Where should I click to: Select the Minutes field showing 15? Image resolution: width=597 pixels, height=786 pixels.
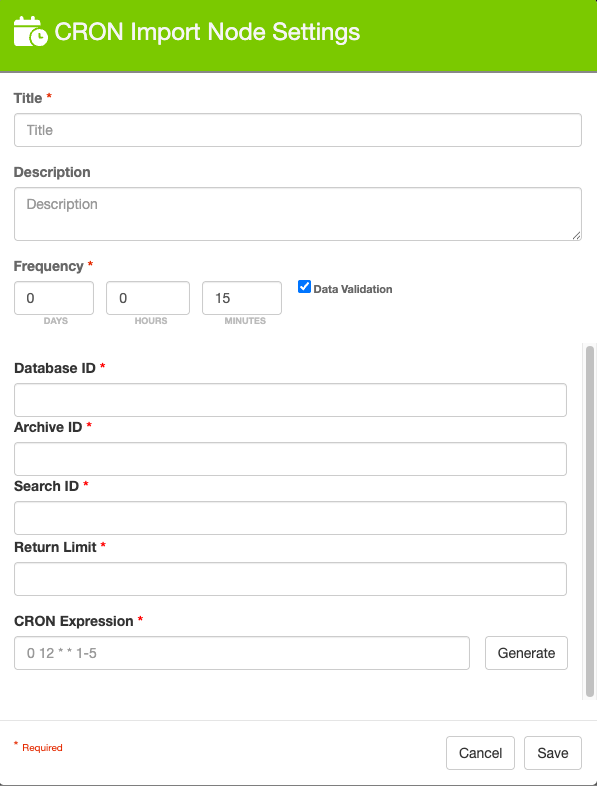click(x=242, y=298)
